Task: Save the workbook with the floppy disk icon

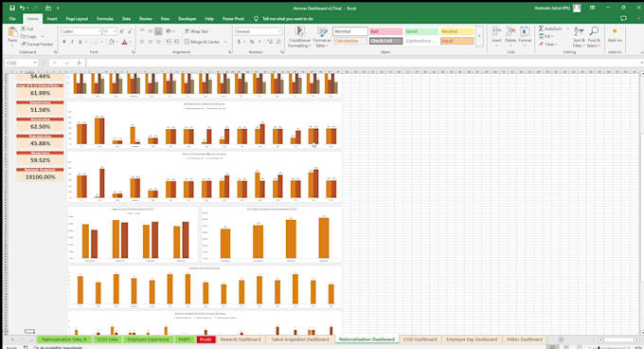Action: [12, 8]
